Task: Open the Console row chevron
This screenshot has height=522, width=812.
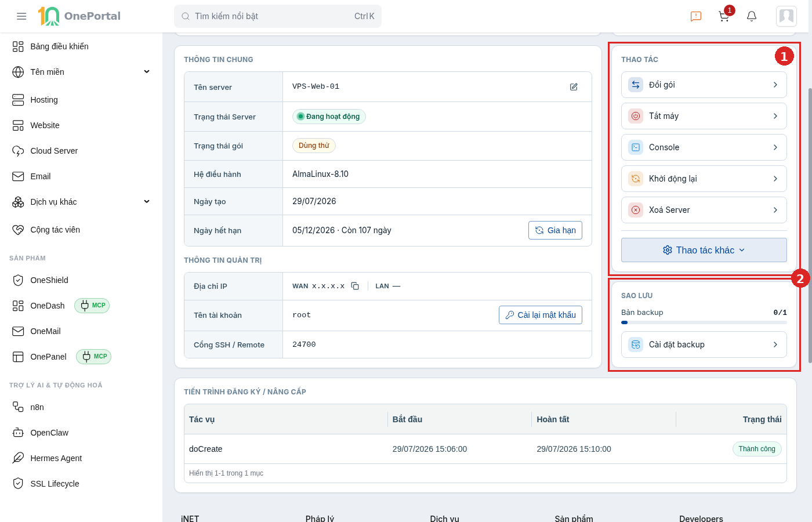Action: (775, 147)
